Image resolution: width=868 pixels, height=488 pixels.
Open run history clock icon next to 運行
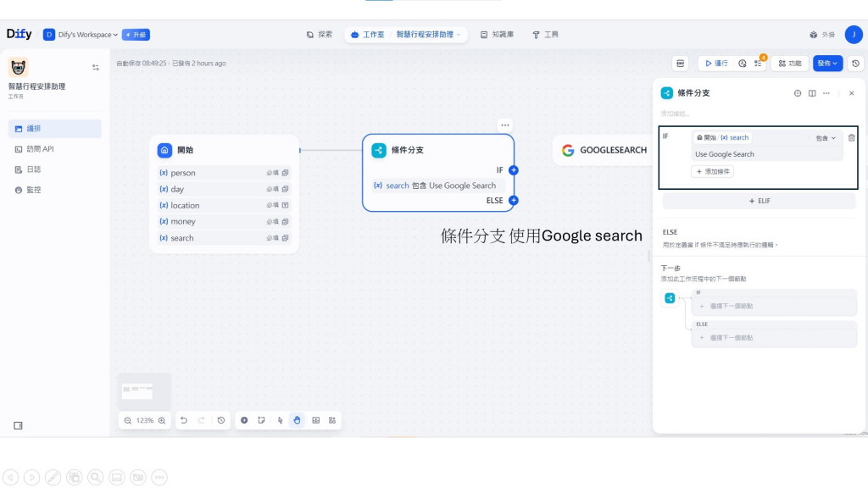(743, 63)
